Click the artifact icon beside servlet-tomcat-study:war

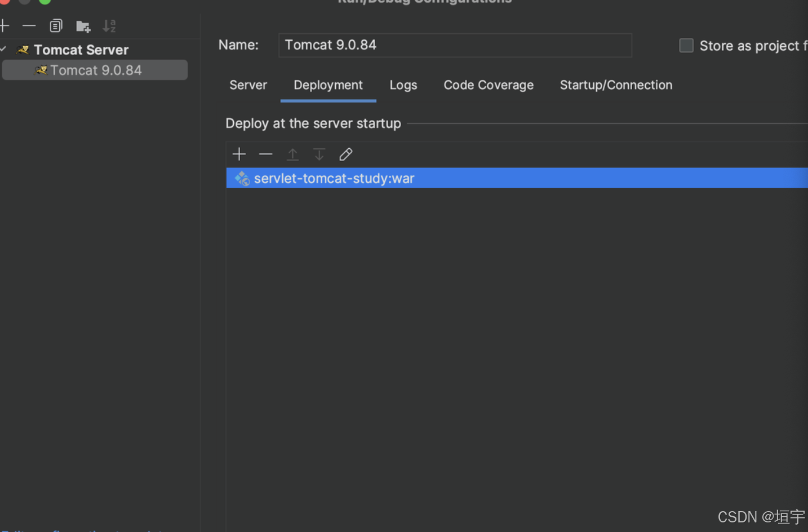click(242, 178)
